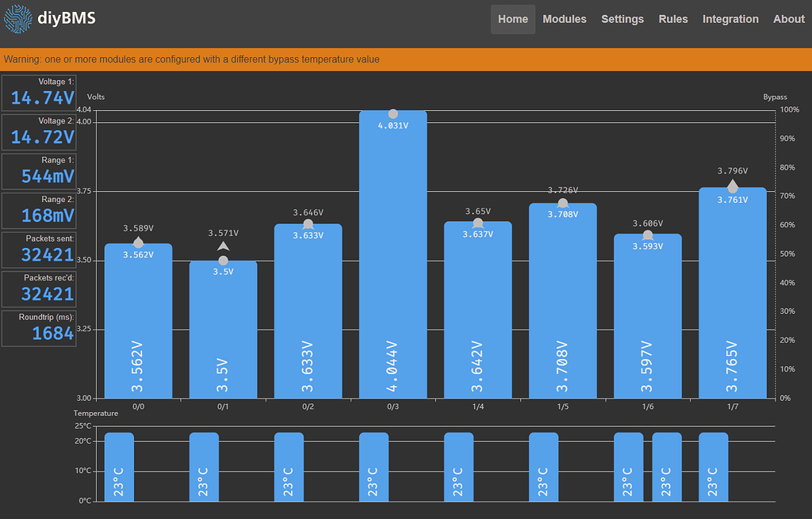Navigate to the Rules page

click(x=672, y=19)
